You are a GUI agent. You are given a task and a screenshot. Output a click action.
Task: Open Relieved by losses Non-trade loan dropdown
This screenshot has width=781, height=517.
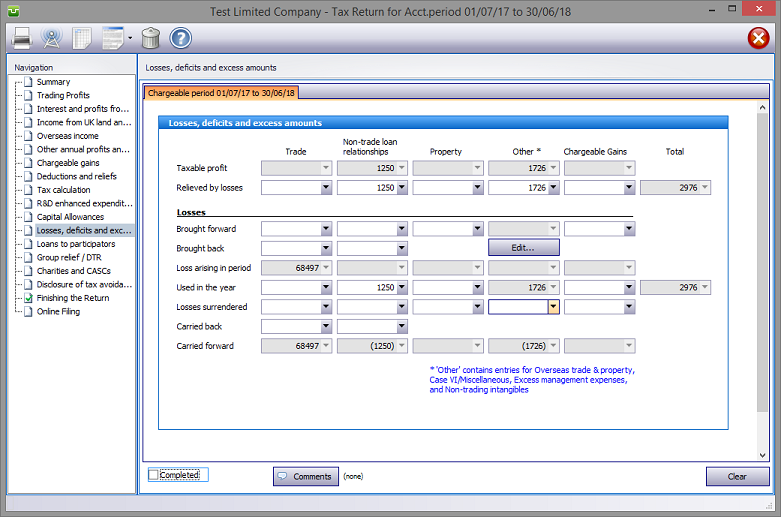[401, 187]
